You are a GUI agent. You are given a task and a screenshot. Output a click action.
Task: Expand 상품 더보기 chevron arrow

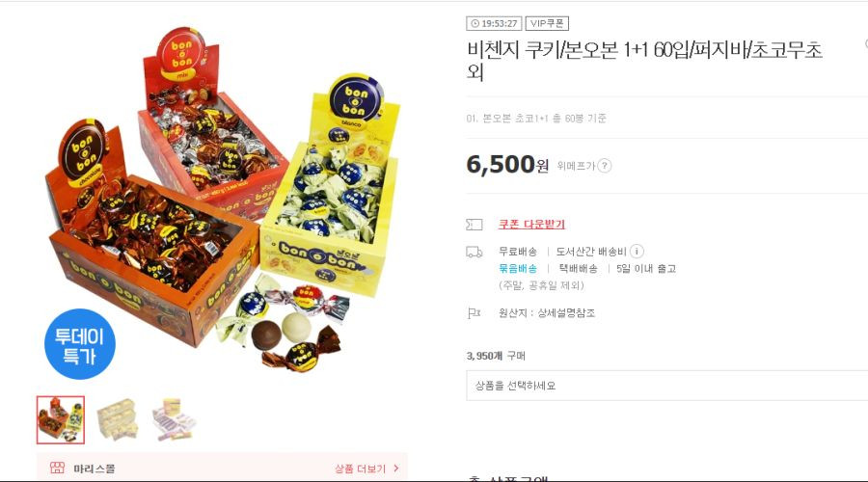[x=395, y=469]
